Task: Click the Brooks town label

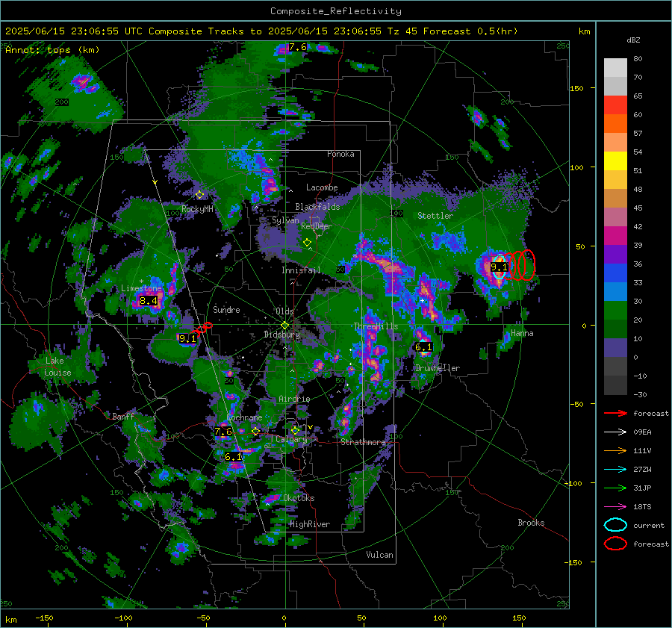Action: tap(531, 523)
